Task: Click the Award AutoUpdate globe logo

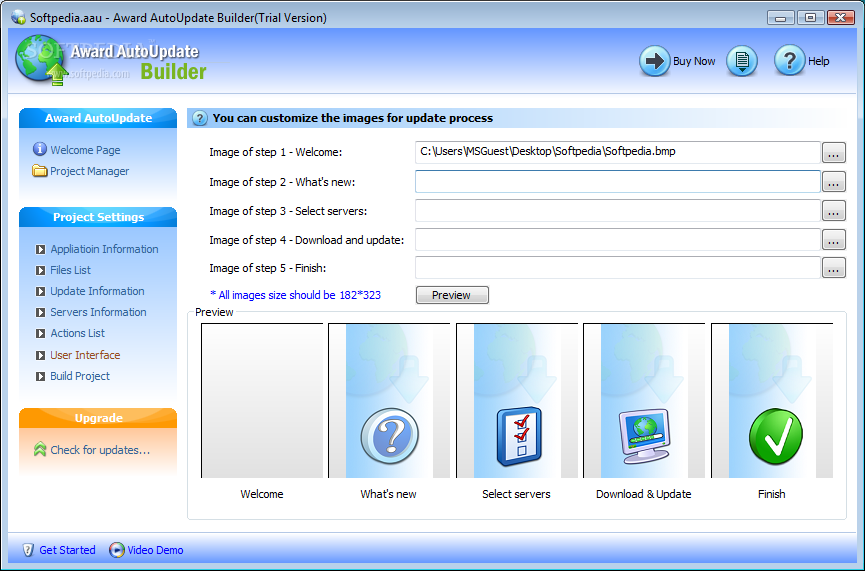Action: point(41,61)
